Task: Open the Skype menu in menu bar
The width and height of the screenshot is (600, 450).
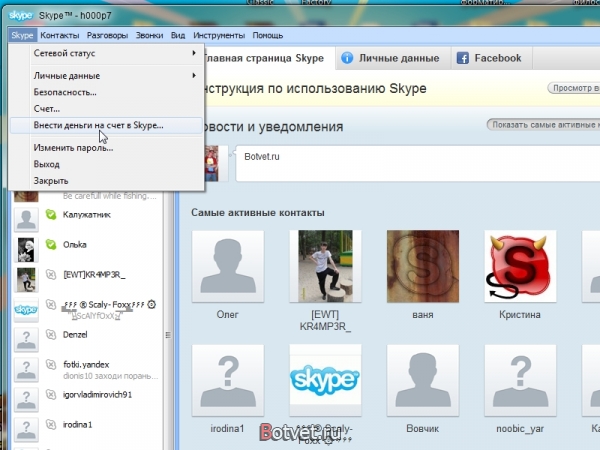Action: (22, 36)
